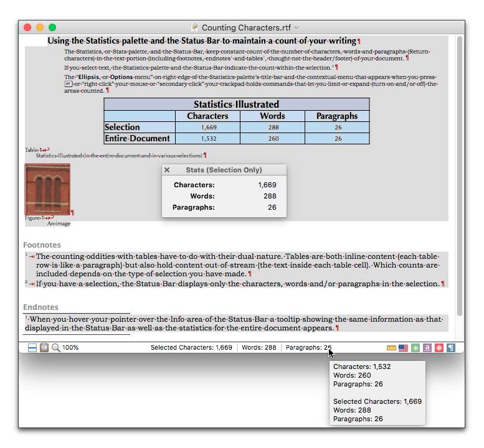
Task: Click the US flag language icon
Action: (404, 348)
